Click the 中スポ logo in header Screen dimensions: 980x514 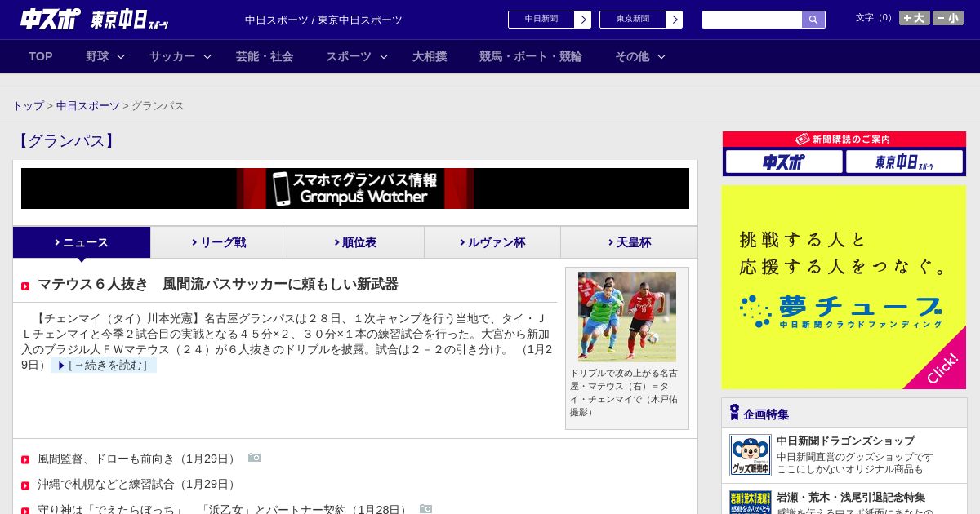point(50,19)
